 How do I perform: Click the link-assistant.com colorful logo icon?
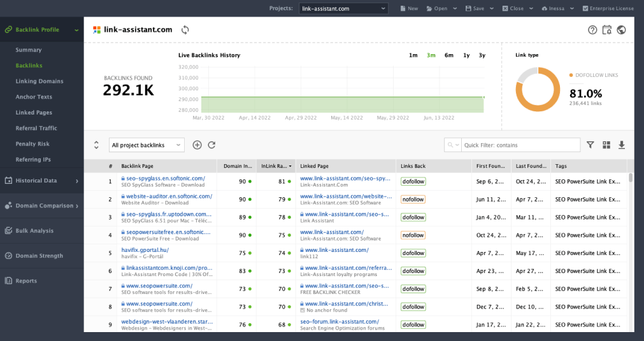click(x=97, y=29)
